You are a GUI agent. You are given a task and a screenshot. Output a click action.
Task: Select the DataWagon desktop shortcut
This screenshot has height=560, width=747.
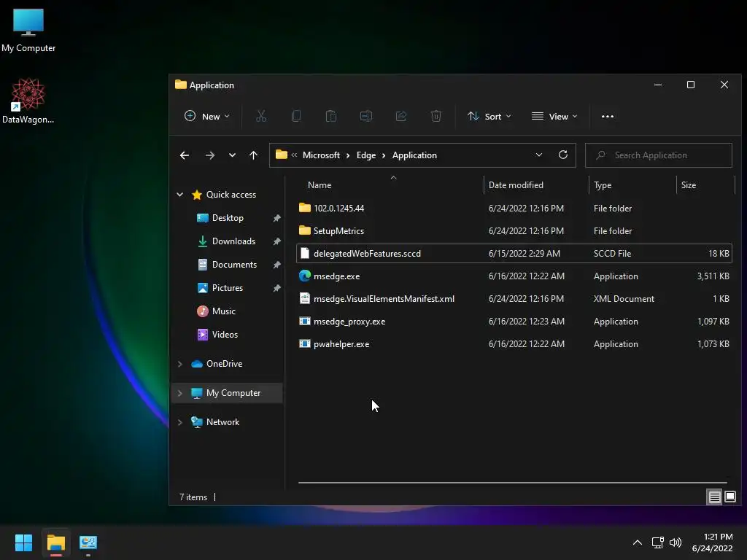point(28,101)
